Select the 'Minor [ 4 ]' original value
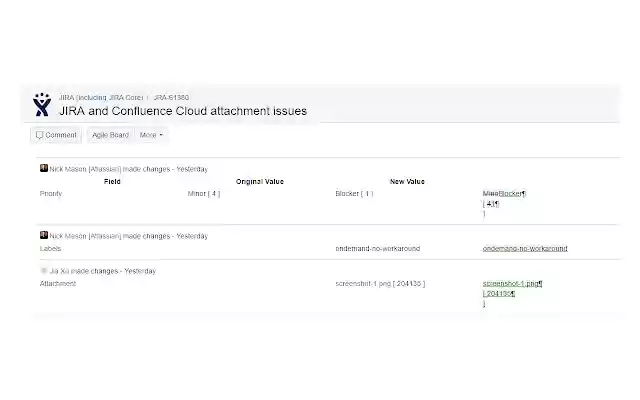Screen dimensions: 640x400 tap(204, 193)
